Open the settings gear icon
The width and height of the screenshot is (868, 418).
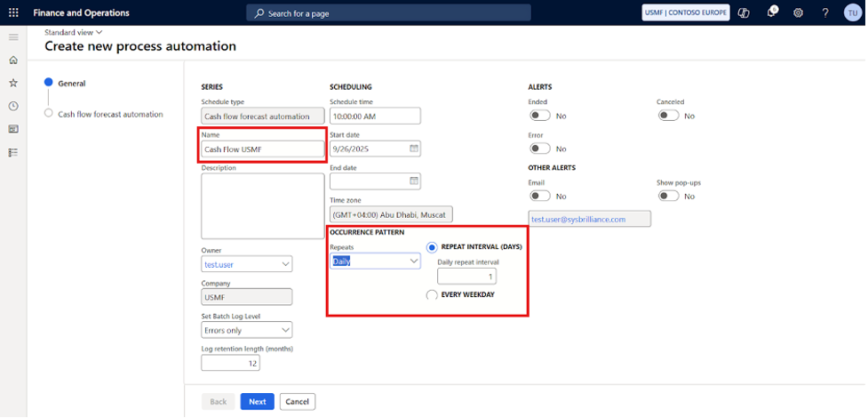(x=798, y=12)
